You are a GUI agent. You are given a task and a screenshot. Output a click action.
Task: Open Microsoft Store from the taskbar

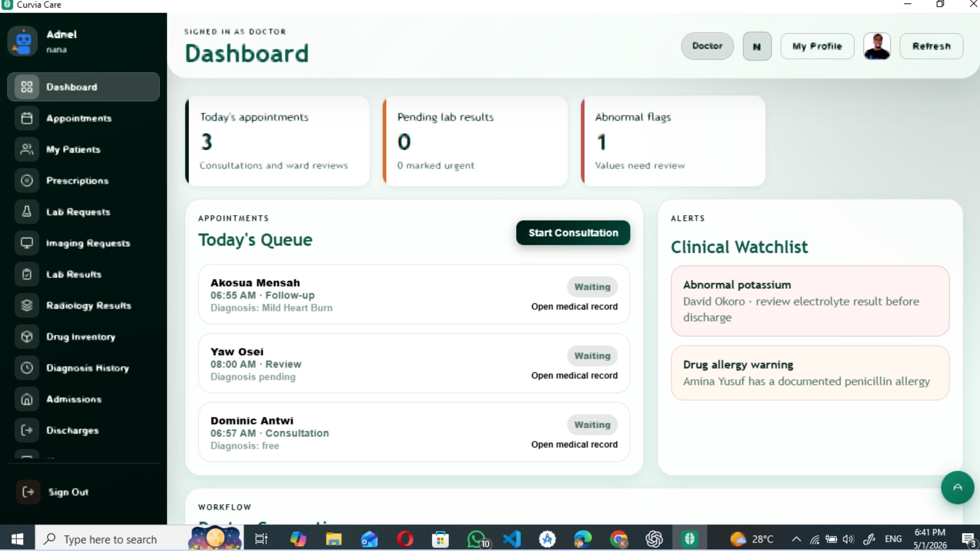[x=440, y=539]
